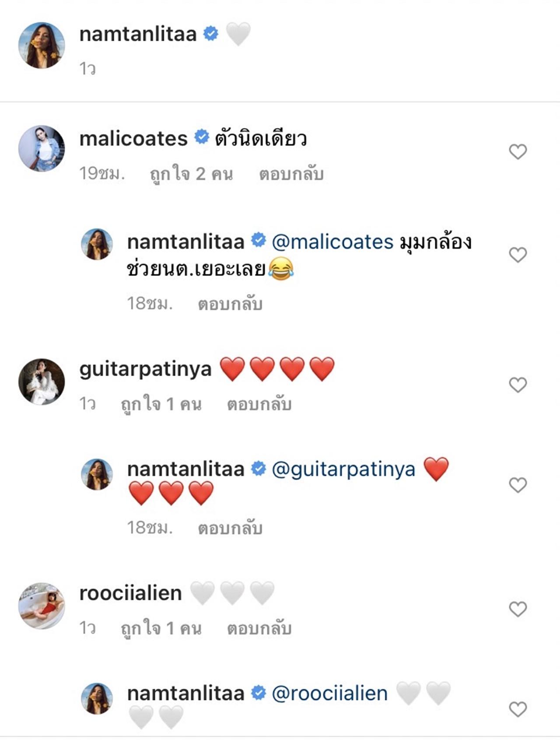560x740 pixels.
Task: Open namtanlitaa's profile picture in caption
Action: point(42,46)
